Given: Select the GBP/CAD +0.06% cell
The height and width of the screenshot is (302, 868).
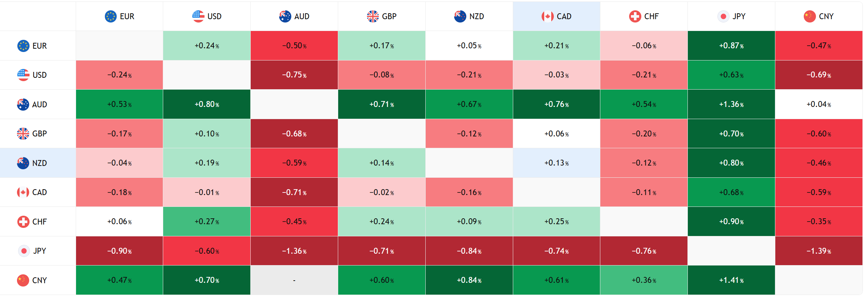Looking at the screenshot, I should pyautogui.click(x=556, y=133).
